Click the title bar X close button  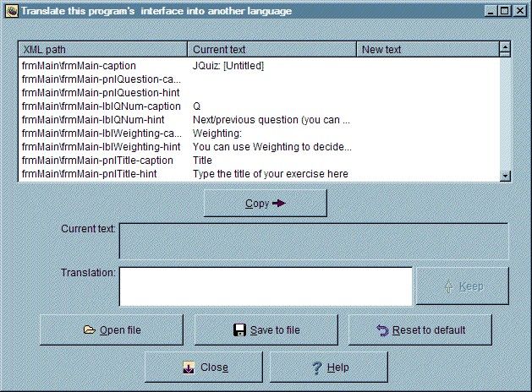(520, 11)
